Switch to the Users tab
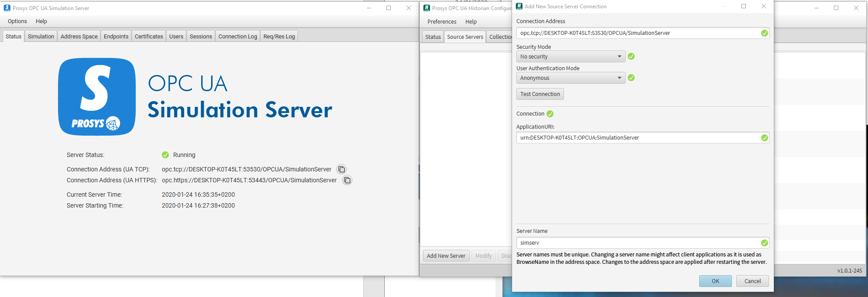868x297 pixels. [176, 36]
